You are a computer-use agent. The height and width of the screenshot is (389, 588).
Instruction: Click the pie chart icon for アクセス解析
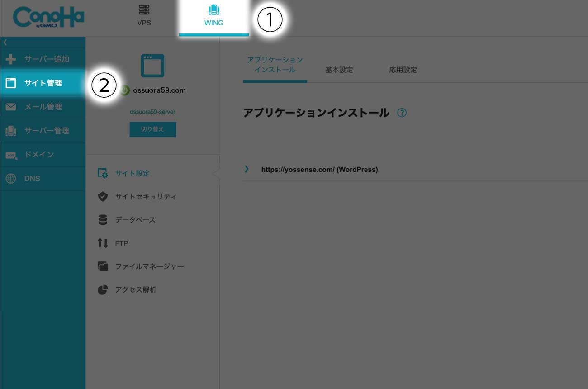click(103, 290)
